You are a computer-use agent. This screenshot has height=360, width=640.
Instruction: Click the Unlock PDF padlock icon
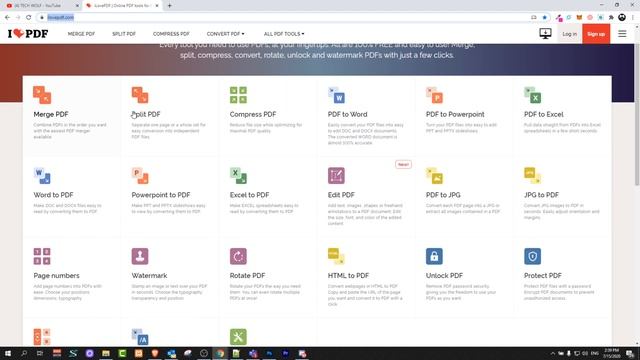point(434,256)
